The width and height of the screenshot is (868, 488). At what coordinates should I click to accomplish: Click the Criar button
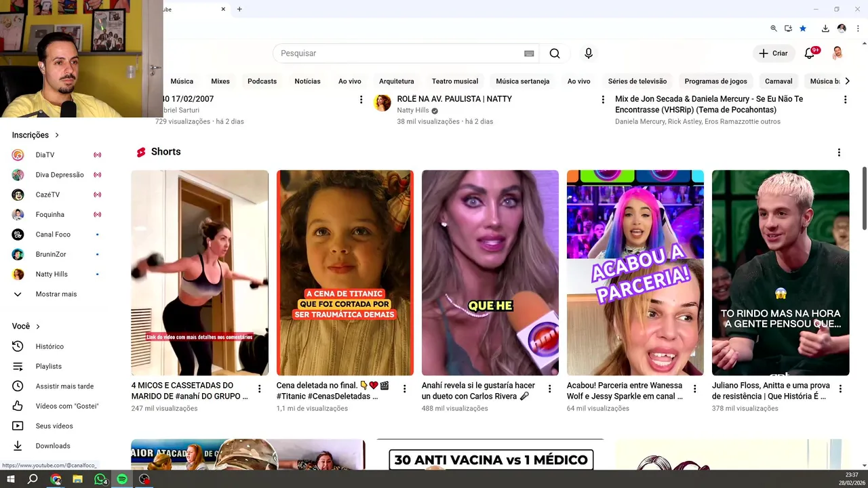click(773, 54)
